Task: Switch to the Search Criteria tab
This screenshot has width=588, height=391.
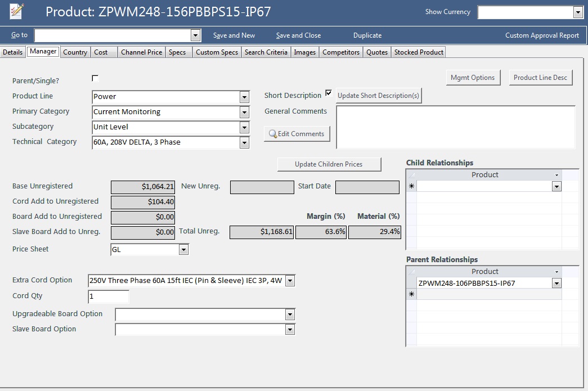Action: [x=266, y=52]
